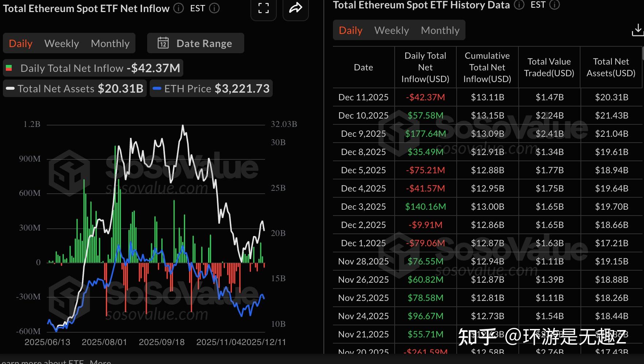Click info icon beside Net Inflow title
The image size is (644, 364).
179,8
